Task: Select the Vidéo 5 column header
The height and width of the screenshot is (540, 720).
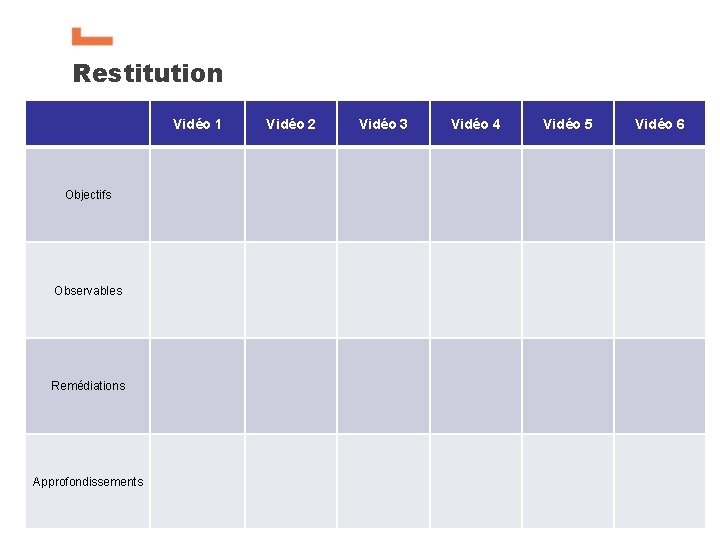Action: (x=568, y=124)
